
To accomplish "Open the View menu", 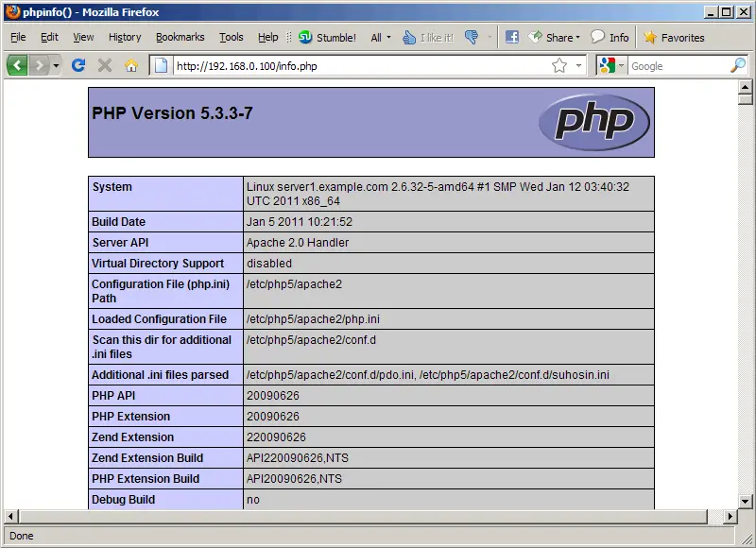I will click(83, 37).
